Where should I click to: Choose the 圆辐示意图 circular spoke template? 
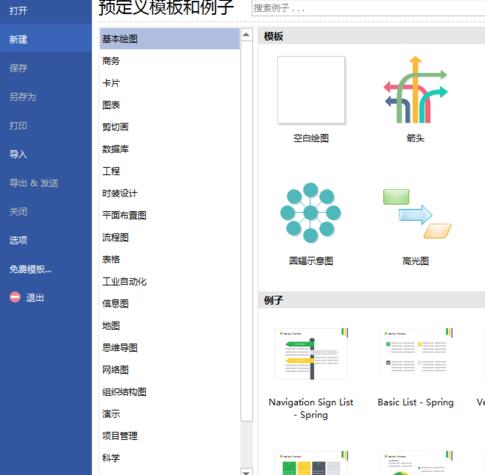(x=311, y=213)
